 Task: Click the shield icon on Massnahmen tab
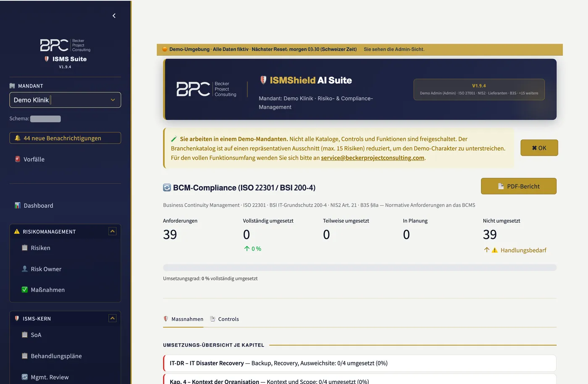point(166,319)
